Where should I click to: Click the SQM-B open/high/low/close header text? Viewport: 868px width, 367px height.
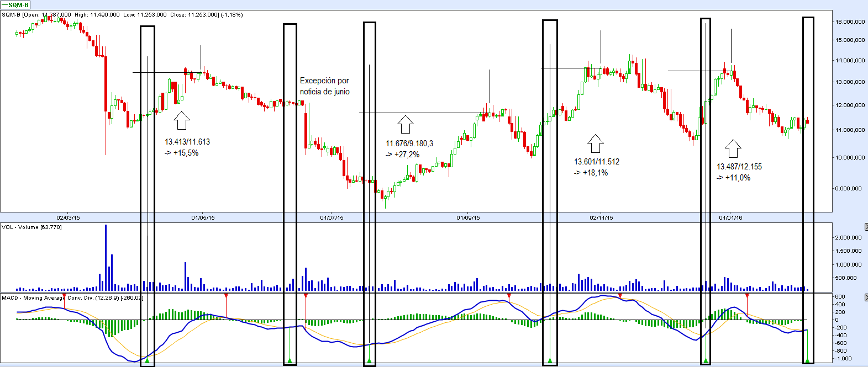click(x=122, y=15)
